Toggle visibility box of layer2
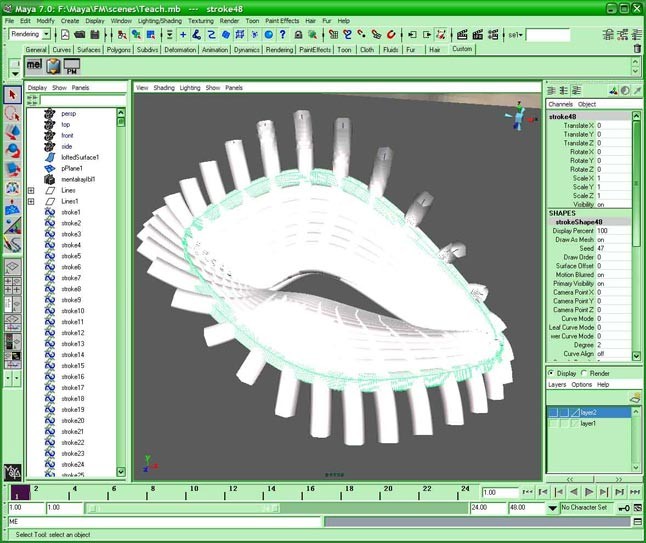646x543 pixels. point(553,412)
